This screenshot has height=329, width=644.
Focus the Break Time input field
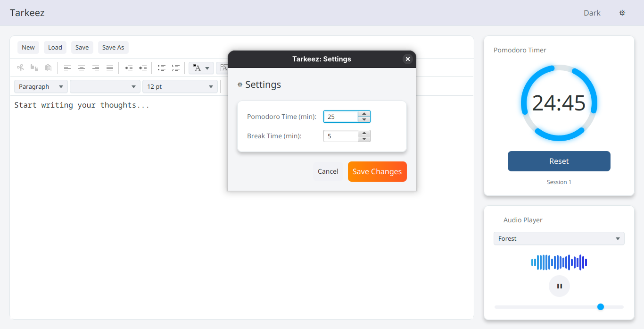[x=341, y=136]
